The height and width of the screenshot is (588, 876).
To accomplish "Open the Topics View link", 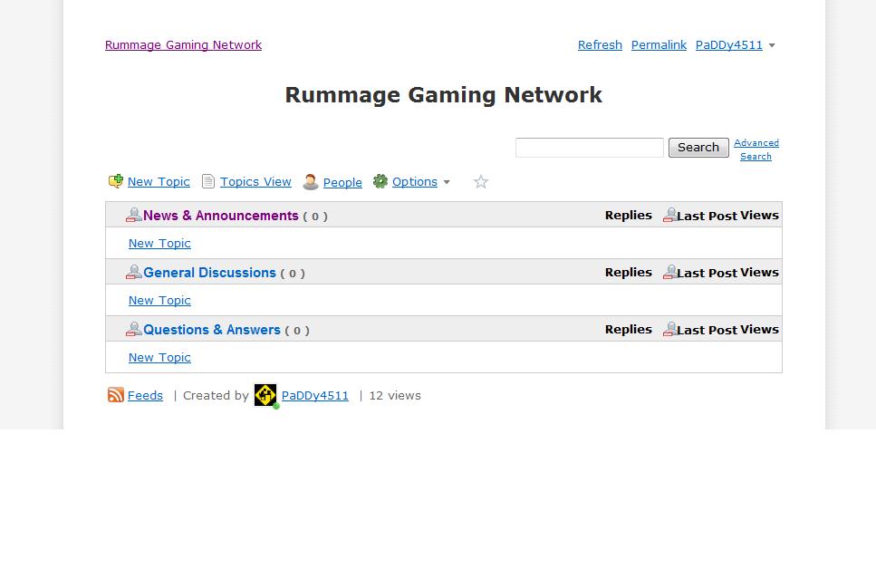I will pyautogui.click(x=255, y=182).
